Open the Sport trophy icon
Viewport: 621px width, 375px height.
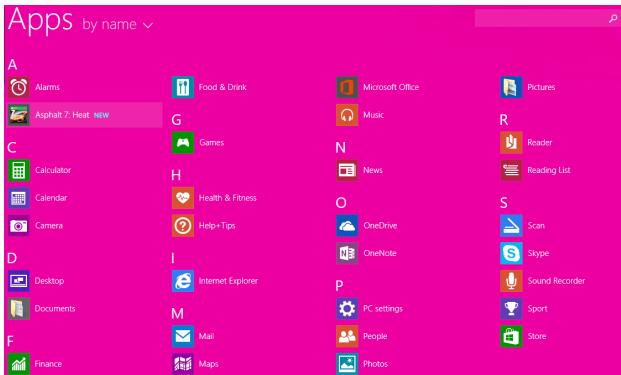[x=511, y=309]
